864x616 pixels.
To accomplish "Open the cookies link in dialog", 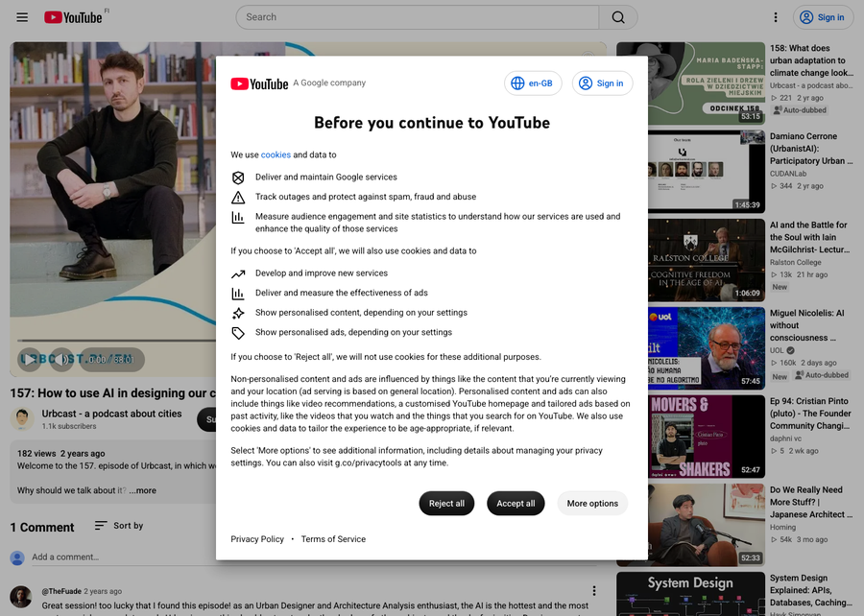I will [x=276, y=154].
